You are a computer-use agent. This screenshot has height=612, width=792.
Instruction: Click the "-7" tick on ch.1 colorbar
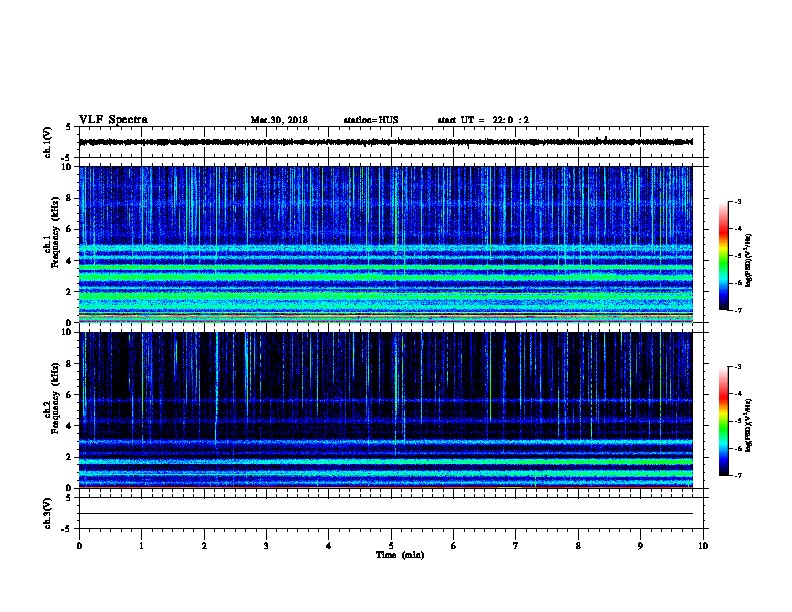click(x=738, y=310)
